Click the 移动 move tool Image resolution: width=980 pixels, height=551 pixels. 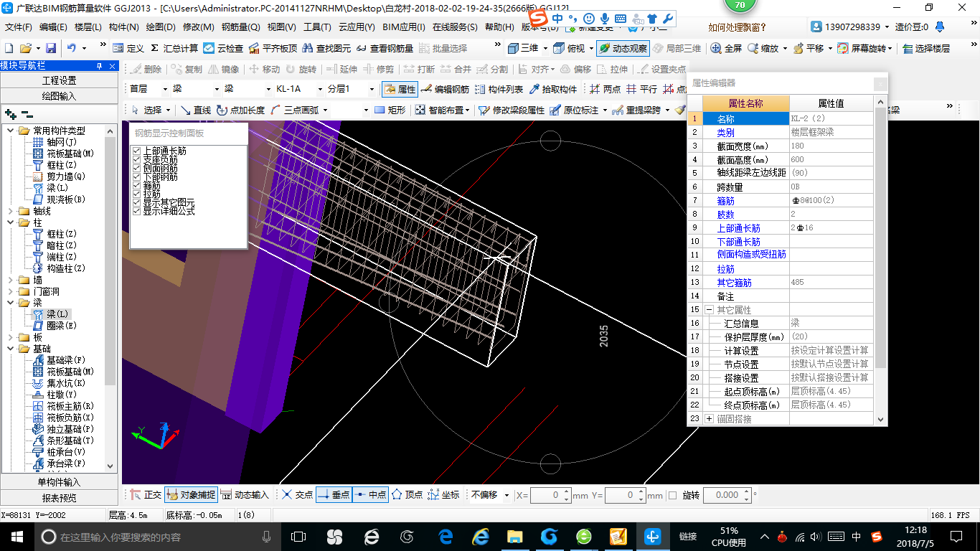pos(264,69)
